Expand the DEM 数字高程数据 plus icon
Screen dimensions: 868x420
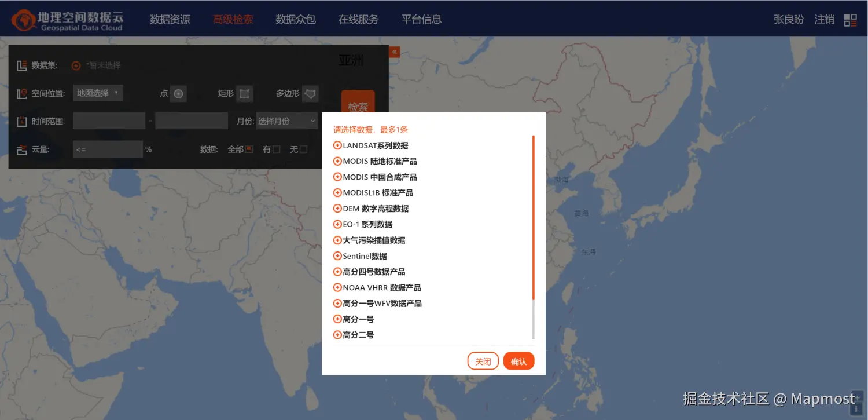coord(337,209)
